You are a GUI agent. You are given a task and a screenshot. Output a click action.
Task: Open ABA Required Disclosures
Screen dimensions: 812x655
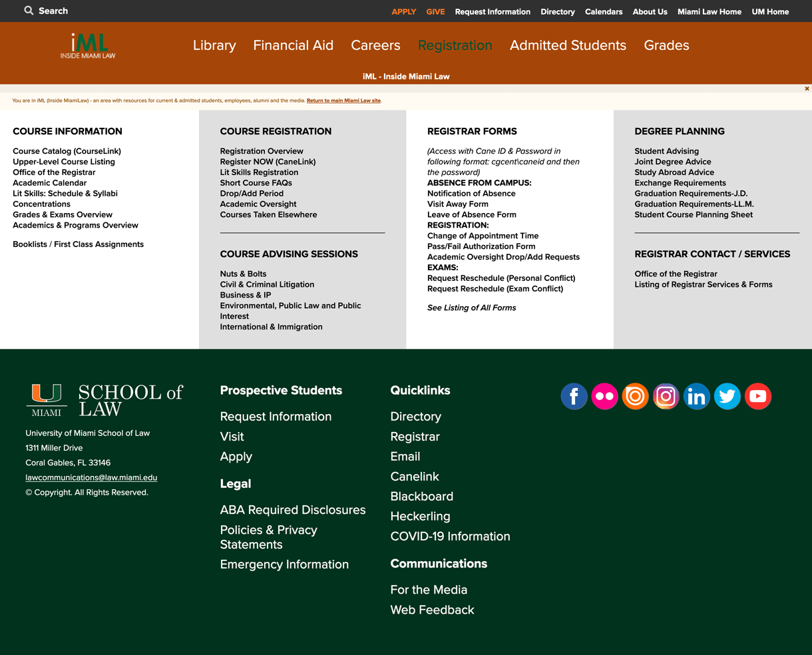293,510
